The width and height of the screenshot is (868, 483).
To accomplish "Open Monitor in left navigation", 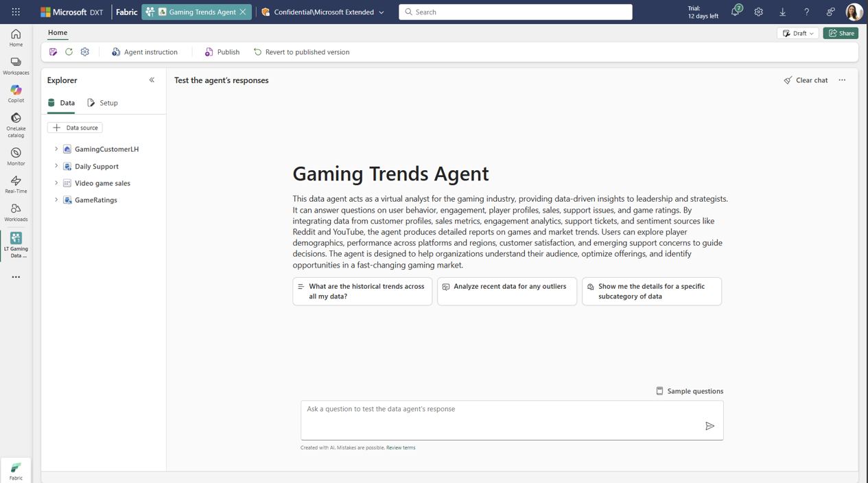I will [16, 156].
